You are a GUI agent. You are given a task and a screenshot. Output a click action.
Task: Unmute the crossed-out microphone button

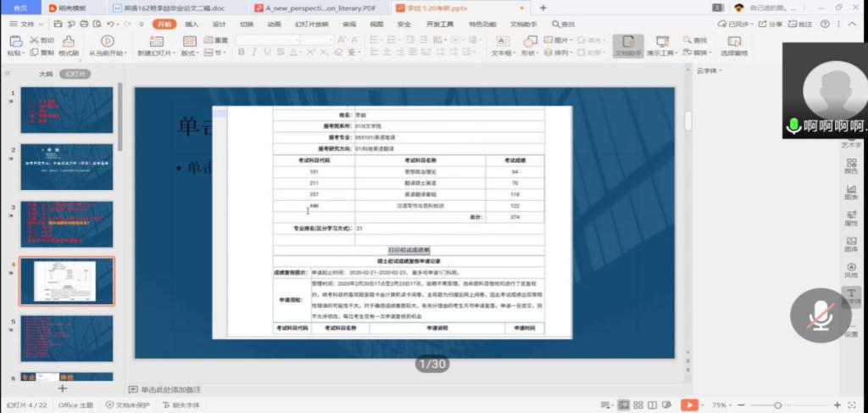click(x=820, y=315)
